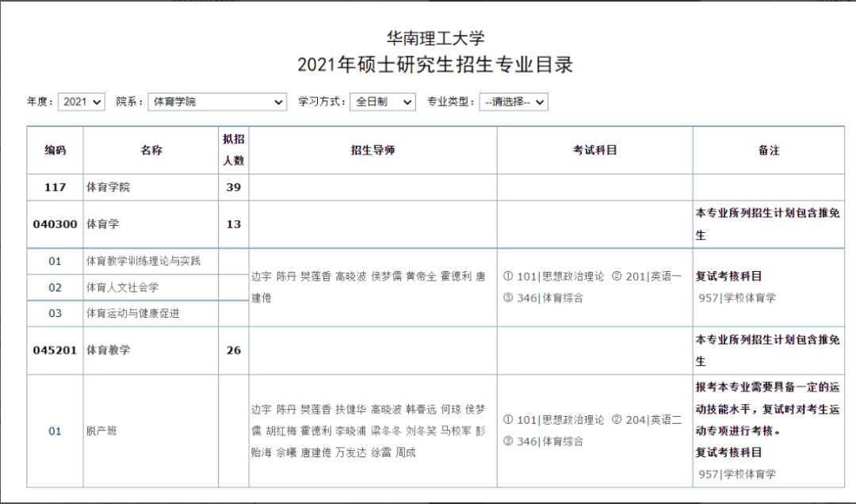Click exam subject 201|英语一
The image size is (856, 504).
tap(654, 277)
